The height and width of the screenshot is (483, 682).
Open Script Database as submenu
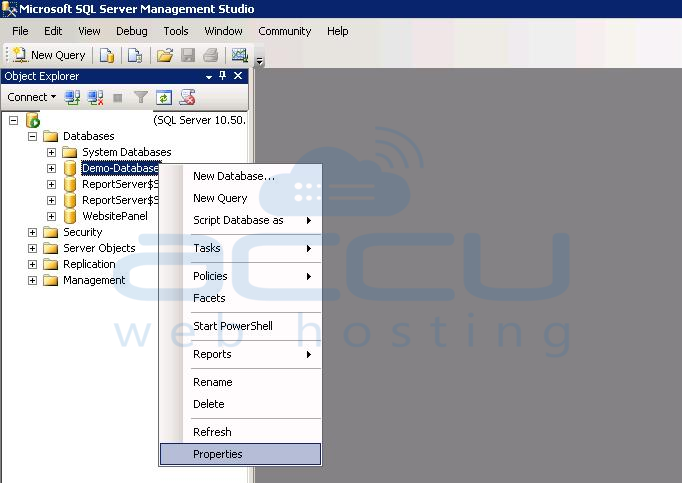coord(241,220)
